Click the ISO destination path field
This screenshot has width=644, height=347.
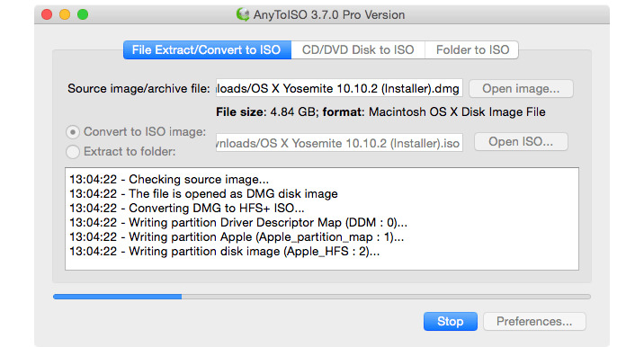339,143
